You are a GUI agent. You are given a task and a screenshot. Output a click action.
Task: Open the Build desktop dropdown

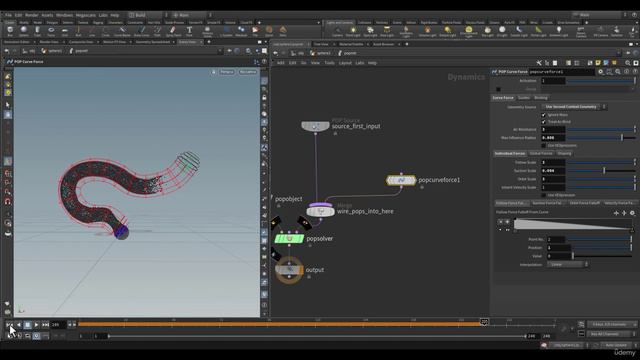pyautogui.click(x=146, y=15)
